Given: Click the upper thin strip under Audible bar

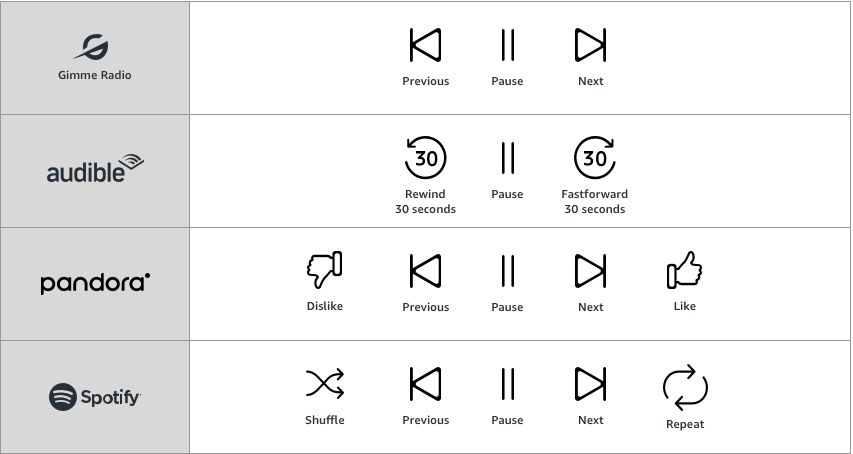Looking at the screenshot, I should pos(626,194).
